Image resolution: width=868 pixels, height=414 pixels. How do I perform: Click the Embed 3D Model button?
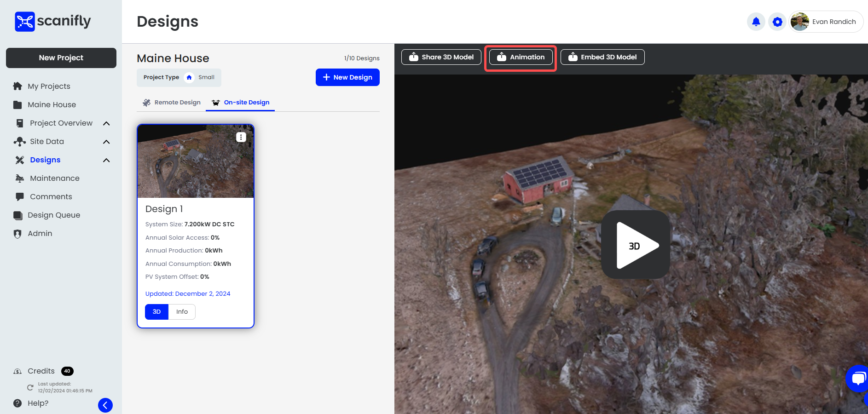tap(602, 57)
